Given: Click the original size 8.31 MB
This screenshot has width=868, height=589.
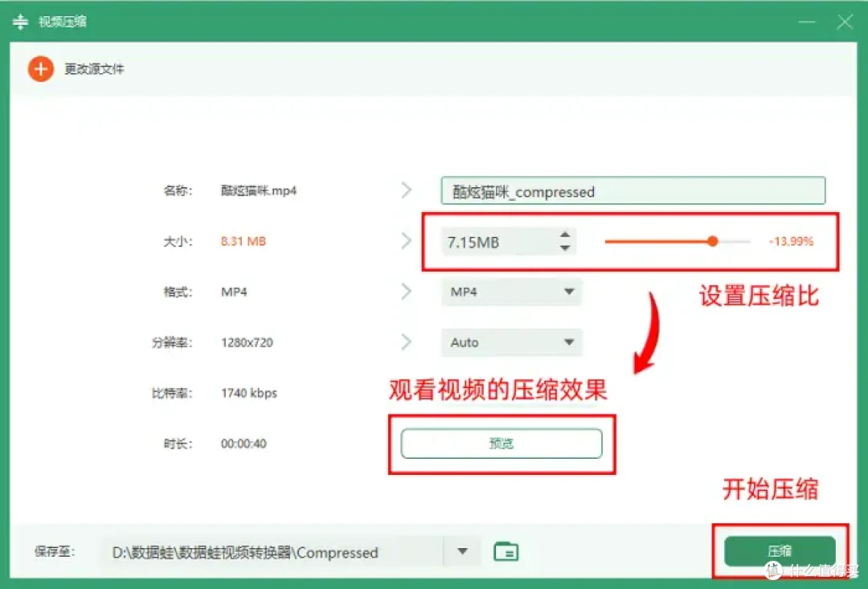Looking at the screenshot, I should pyautogui.click(x=243, y=241).
